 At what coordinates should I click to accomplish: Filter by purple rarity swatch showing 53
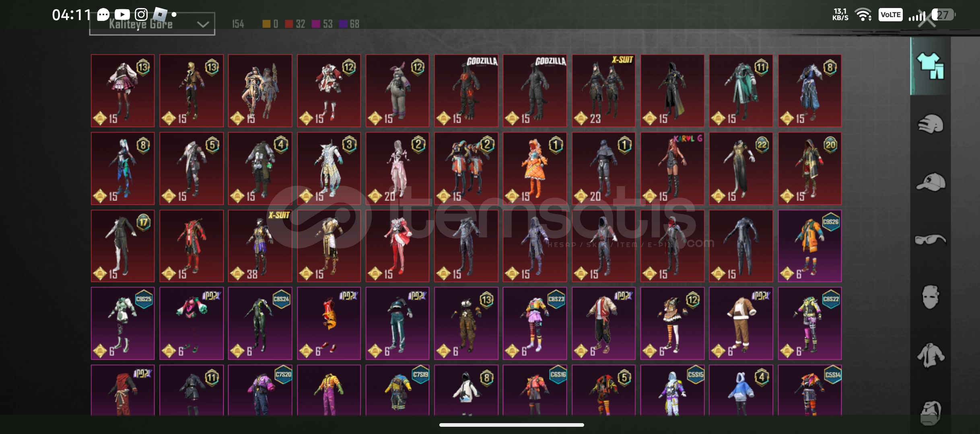[316, 24]
